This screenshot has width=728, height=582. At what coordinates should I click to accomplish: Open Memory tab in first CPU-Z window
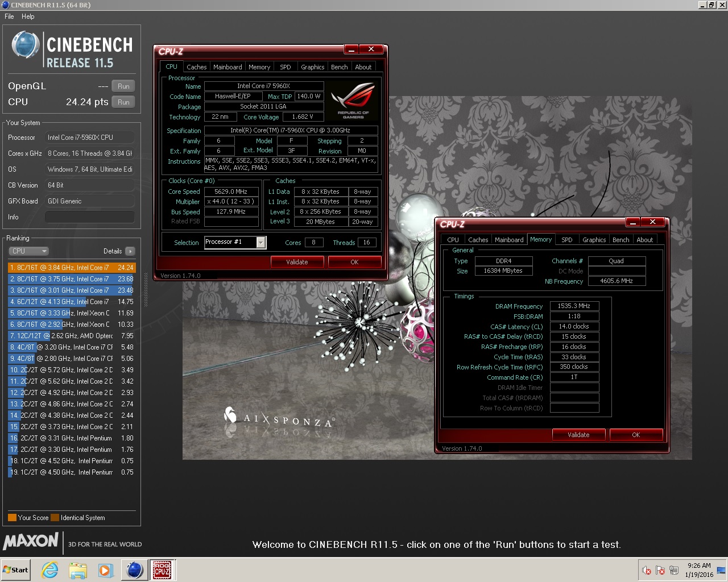259,67
